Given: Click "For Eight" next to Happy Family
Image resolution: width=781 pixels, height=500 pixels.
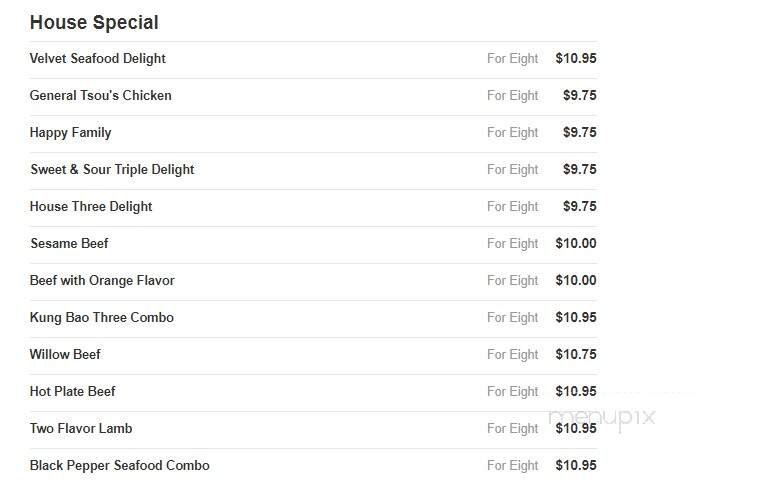Looking at the screenshot, I should click(x=512, y=133).
